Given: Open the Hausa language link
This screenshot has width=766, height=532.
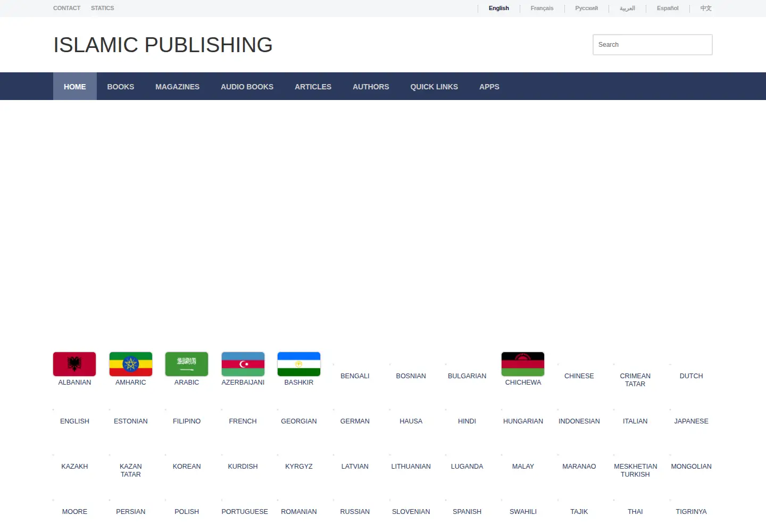Looking at the screenshot, I should click(411, 421).
